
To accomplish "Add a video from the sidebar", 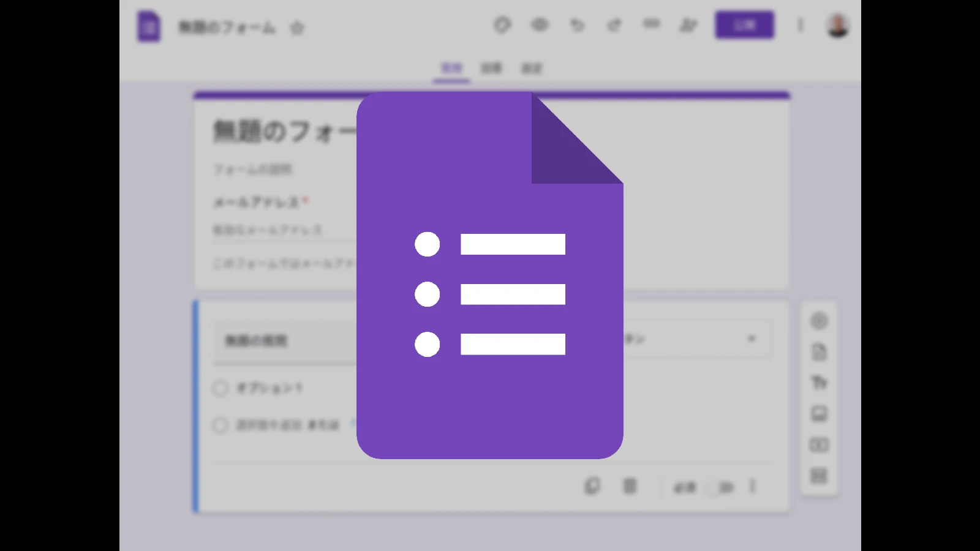I will click(819, 444).
